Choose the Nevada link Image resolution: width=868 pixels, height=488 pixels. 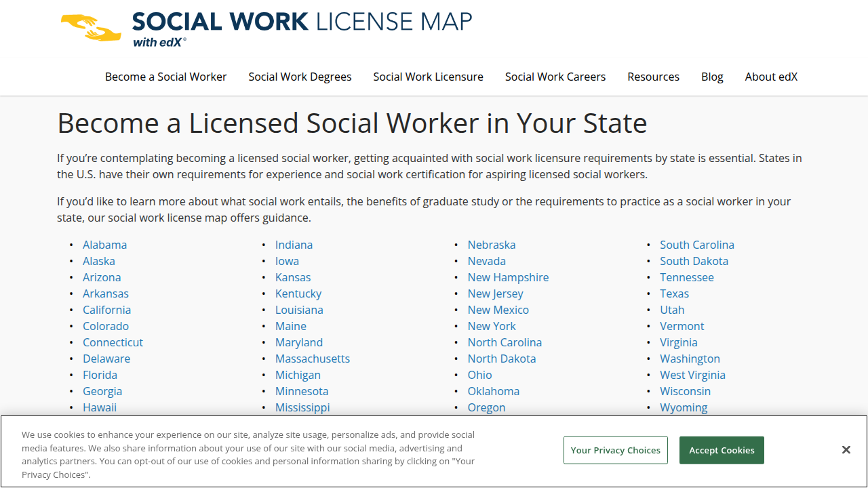[x=487, y=261]
